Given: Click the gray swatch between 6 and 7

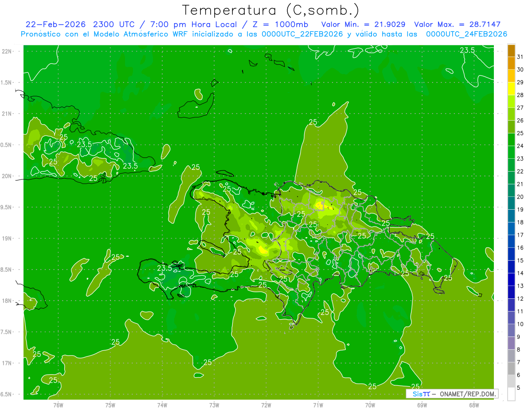Looking at the screenshot, I should pos(511,368).
